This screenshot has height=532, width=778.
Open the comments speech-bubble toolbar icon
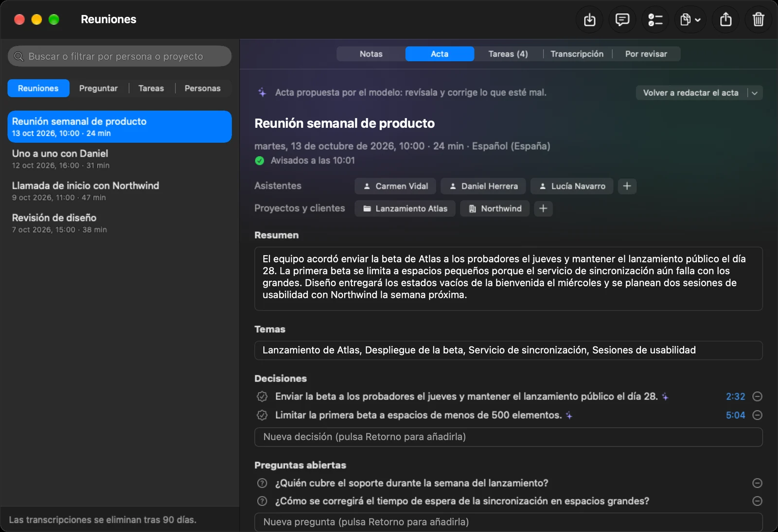pyautogui.click(x=622, y=19)
